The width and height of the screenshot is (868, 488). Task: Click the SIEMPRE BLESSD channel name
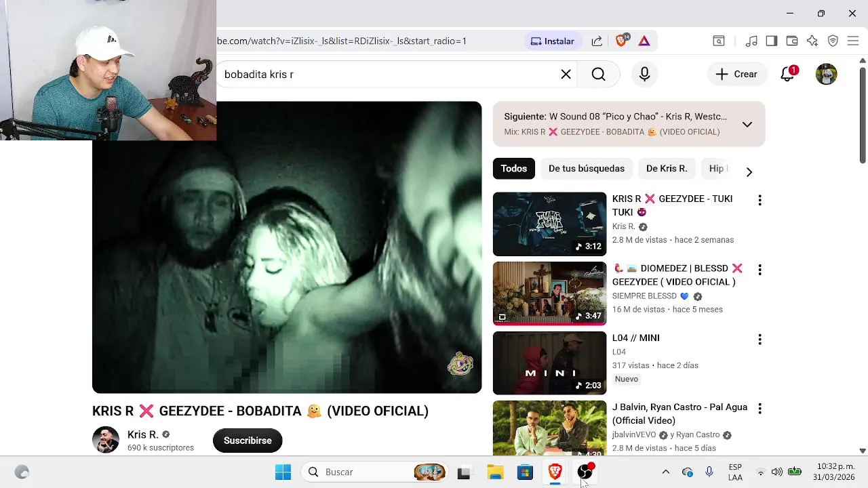pyautogui.click(x=644, y=296)
